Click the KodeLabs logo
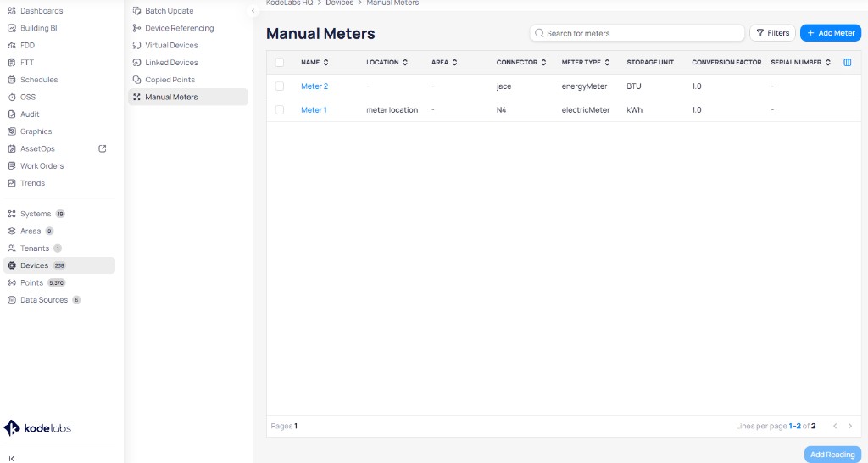Image resolution: width=868 pixels, height=463 pixels. [x=37, y=428]
